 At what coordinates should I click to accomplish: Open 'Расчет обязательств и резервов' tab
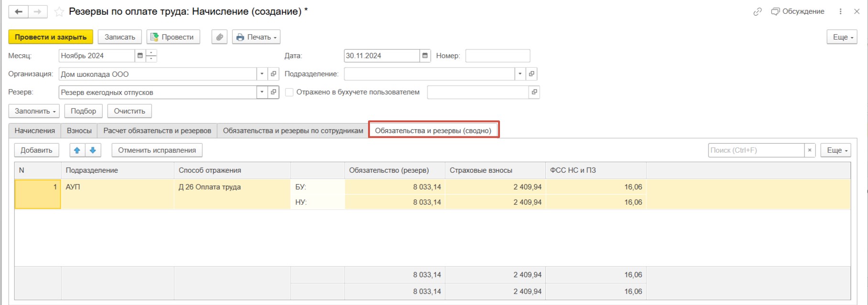[x=157, y=131]
